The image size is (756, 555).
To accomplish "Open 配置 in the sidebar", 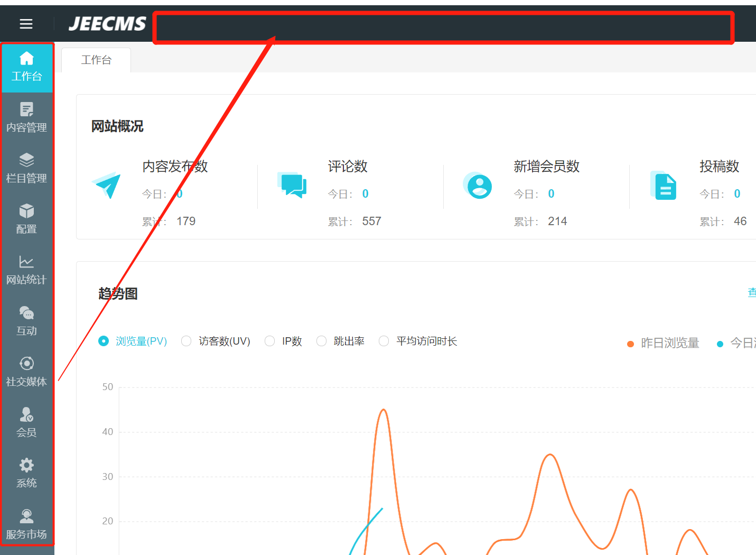I will (x=26, y=219).
